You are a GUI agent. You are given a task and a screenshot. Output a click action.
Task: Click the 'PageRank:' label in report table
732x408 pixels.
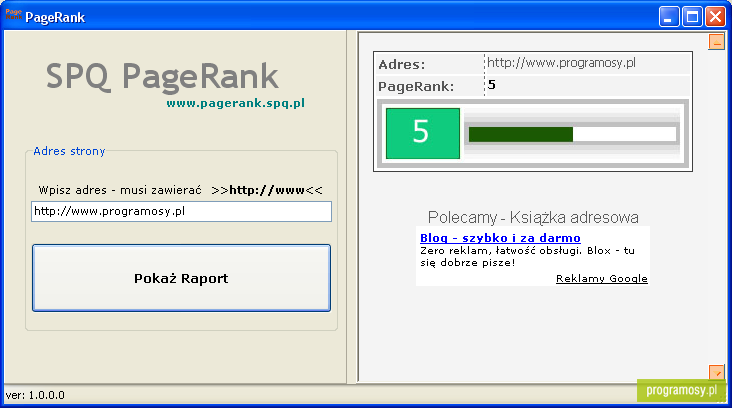pyautogui.click(x=415, y=86)
